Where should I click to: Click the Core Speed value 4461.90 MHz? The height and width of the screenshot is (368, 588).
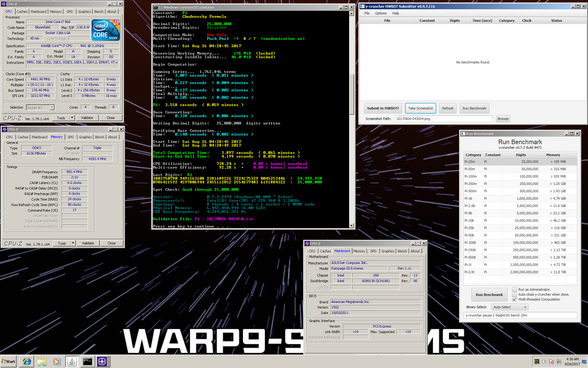(x=40, y=79)
